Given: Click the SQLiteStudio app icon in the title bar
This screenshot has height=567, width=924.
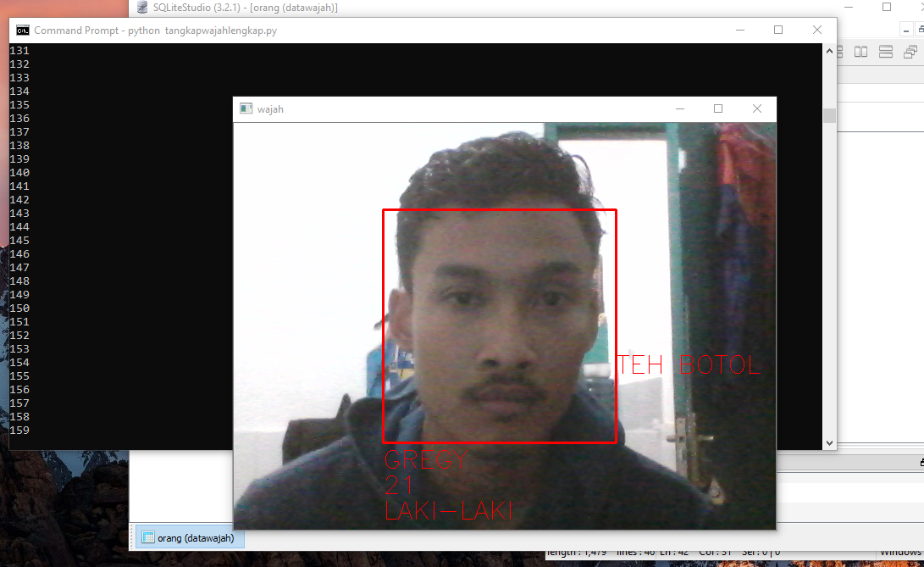Looking at the screenshot, I should tap(141, 8).
